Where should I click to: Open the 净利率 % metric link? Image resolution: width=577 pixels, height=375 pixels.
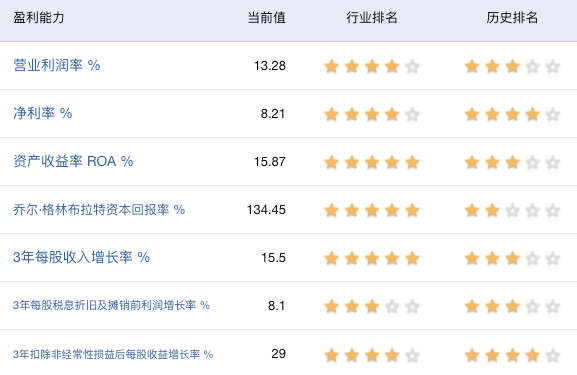click(x=43, y=113)
